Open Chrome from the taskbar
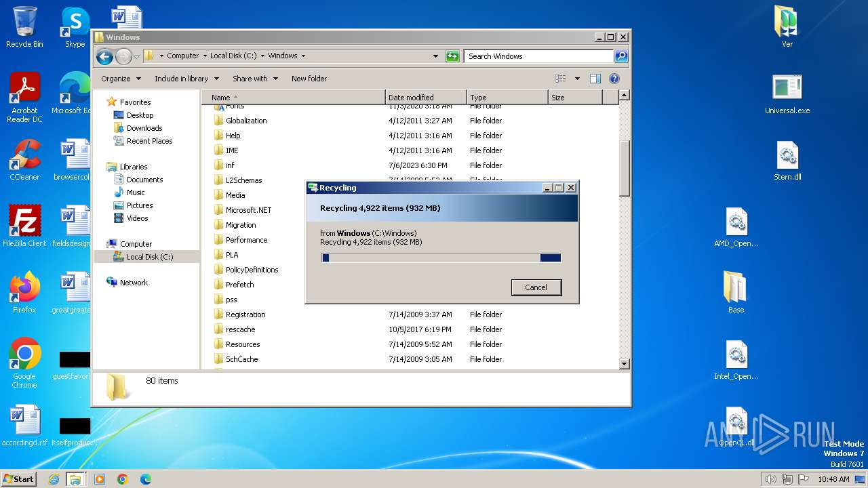Screen dimensions: 868x488 click(123, 479)
